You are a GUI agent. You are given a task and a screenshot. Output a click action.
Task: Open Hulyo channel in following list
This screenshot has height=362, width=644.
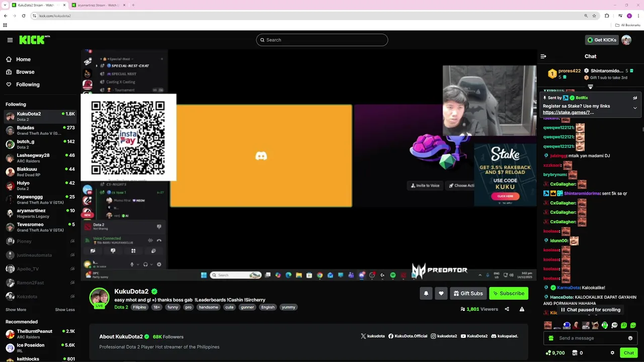(40, 186)
